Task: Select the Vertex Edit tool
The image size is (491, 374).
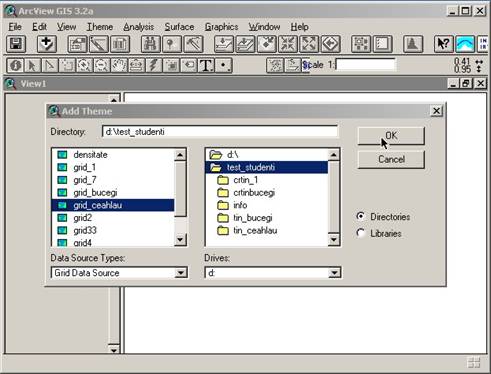Action: click(50, 65)
